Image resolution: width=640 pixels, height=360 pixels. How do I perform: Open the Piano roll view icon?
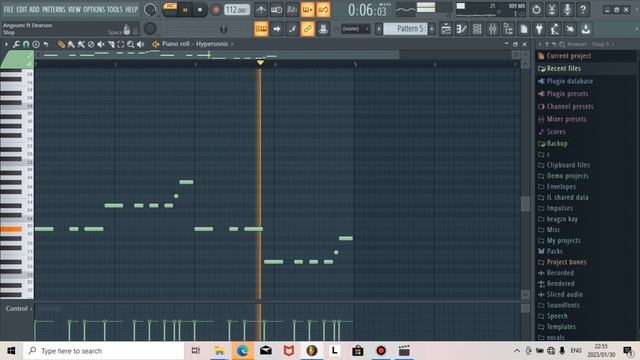click(x=462, y=29)
